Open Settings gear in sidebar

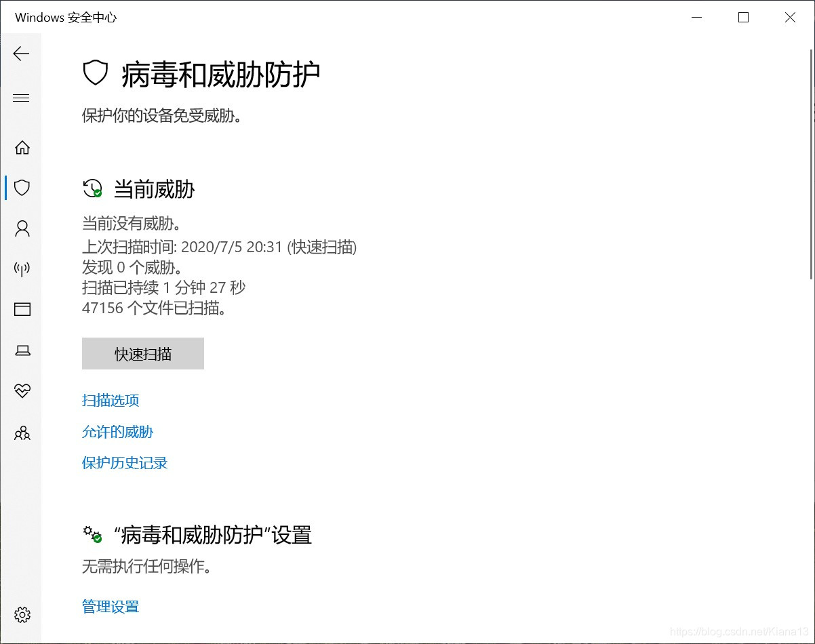22,615
